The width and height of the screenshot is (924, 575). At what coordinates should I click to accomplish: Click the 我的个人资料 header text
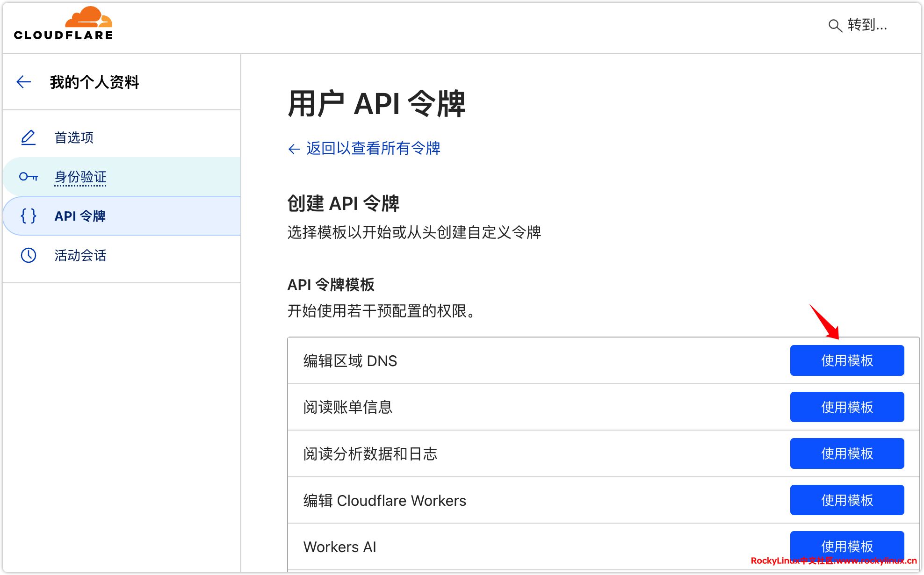tap(94, 82)
